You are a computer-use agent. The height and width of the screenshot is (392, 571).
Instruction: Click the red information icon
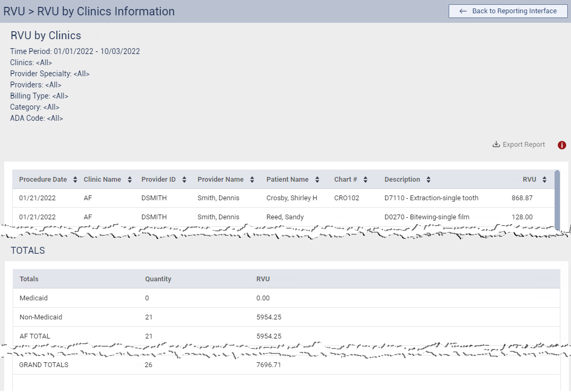(562, 145)
